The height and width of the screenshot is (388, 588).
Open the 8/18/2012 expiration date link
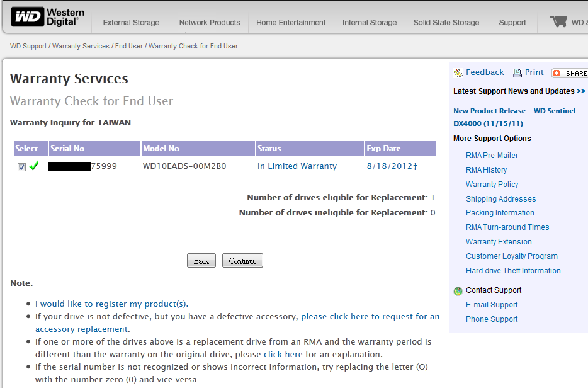tap(390, 166)
